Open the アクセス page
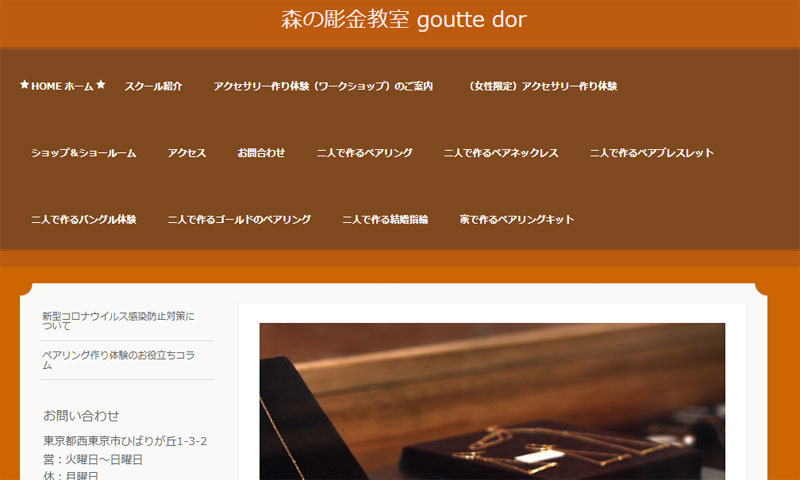The width and height of the screenshot is (800, 480). 187,153
